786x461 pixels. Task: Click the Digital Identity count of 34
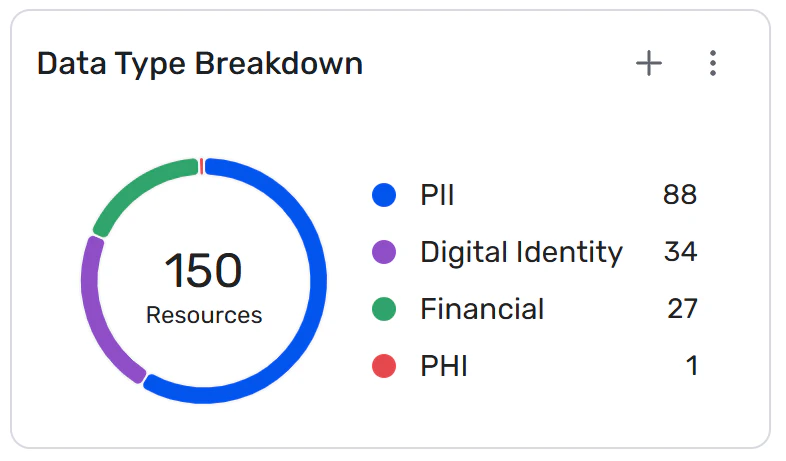[x=680, y=252]
